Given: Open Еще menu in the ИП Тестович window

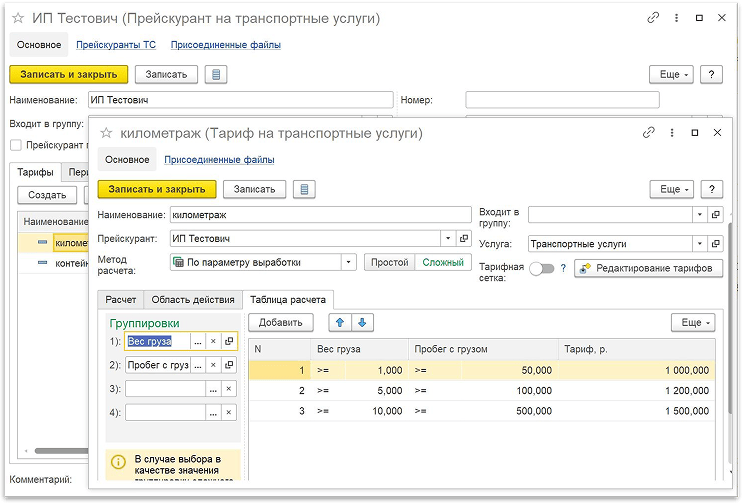Looking at the screenshot, I should click(x=671, y=75).
